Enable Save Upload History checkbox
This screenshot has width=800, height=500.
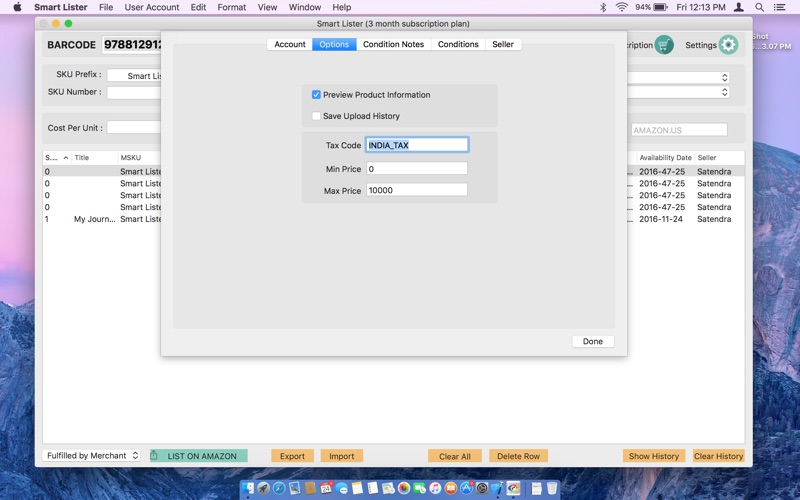click(x=316, y=116)
